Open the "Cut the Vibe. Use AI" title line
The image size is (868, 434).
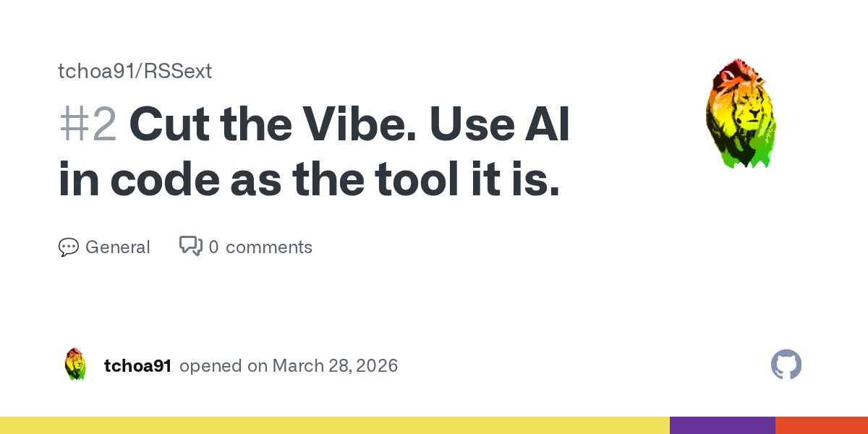tap(349, 126)
